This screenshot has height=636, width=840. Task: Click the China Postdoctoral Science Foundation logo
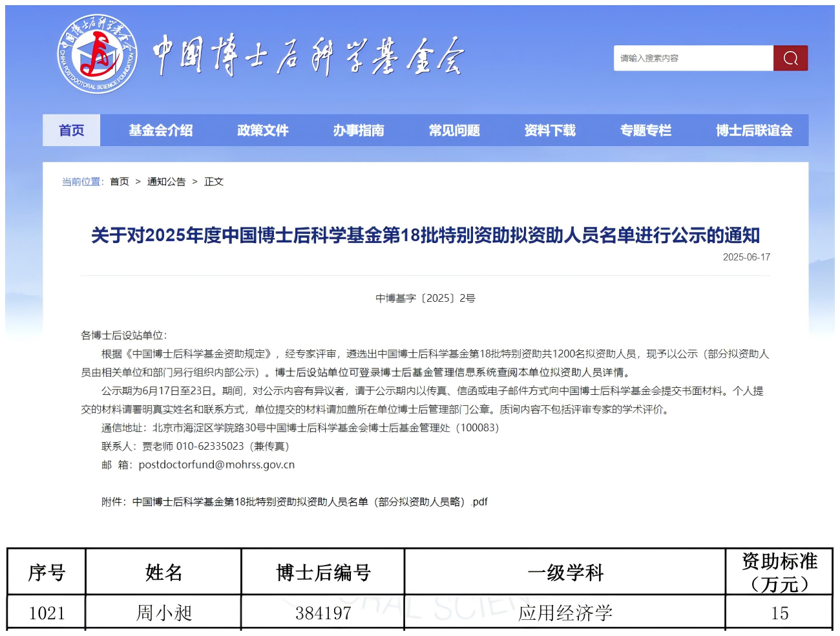97,54
